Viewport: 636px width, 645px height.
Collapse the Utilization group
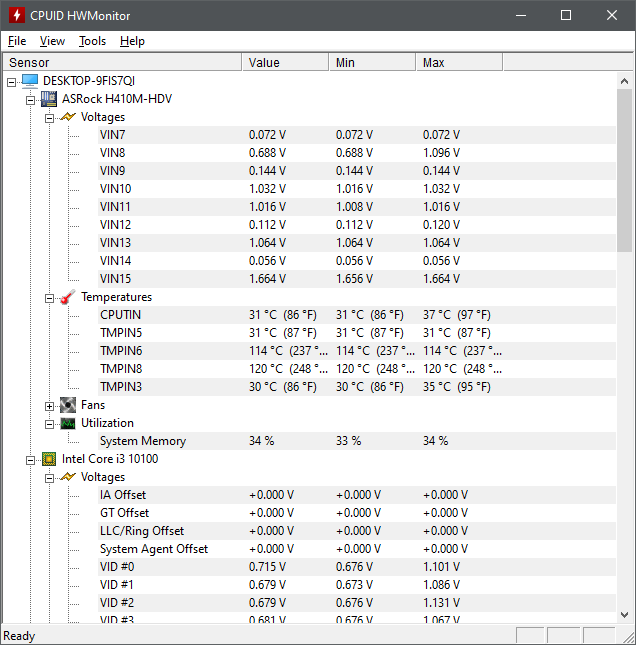[x=49, y=424]
